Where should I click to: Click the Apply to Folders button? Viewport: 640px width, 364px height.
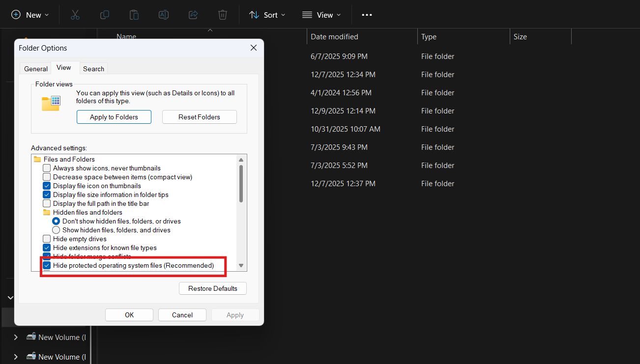(114, 117)
